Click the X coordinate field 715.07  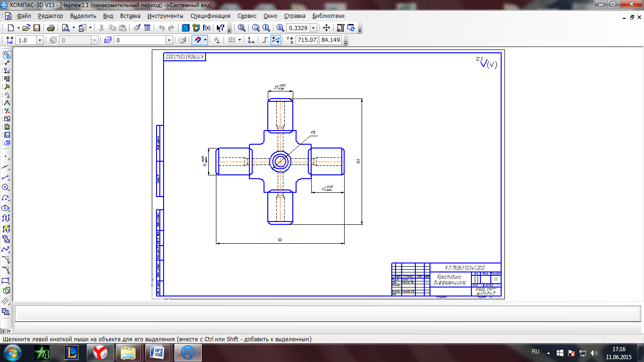click(306, 40)
